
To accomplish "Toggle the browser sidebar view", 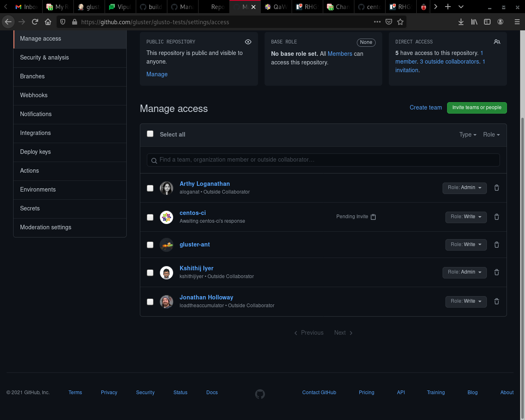I will [487, 22].
